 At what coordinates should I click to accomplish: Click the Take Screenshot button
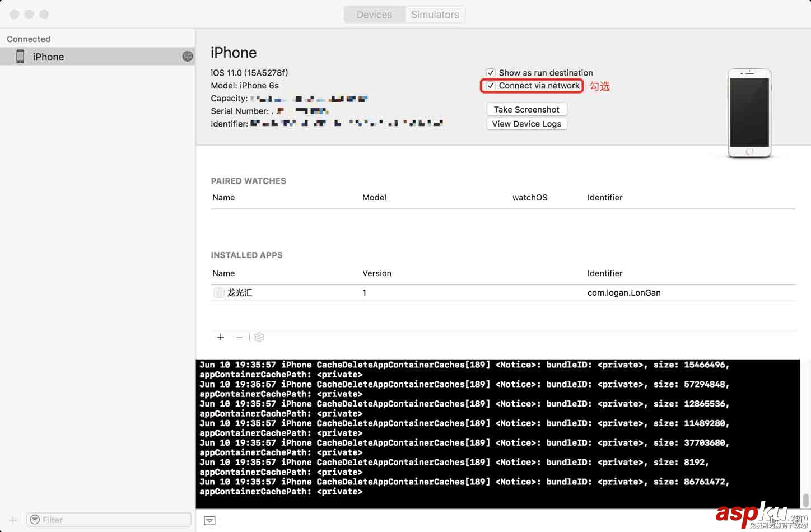click(x=526, y=109)
